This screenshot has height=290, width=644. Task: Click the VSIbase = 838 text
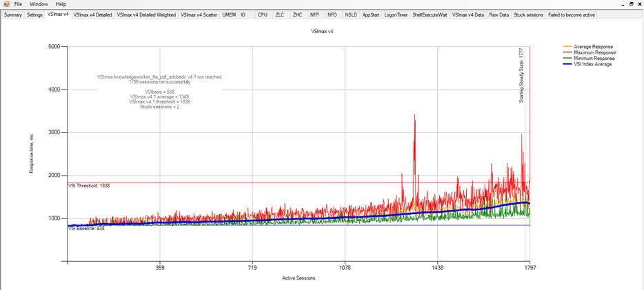click(x=159, y=92)
